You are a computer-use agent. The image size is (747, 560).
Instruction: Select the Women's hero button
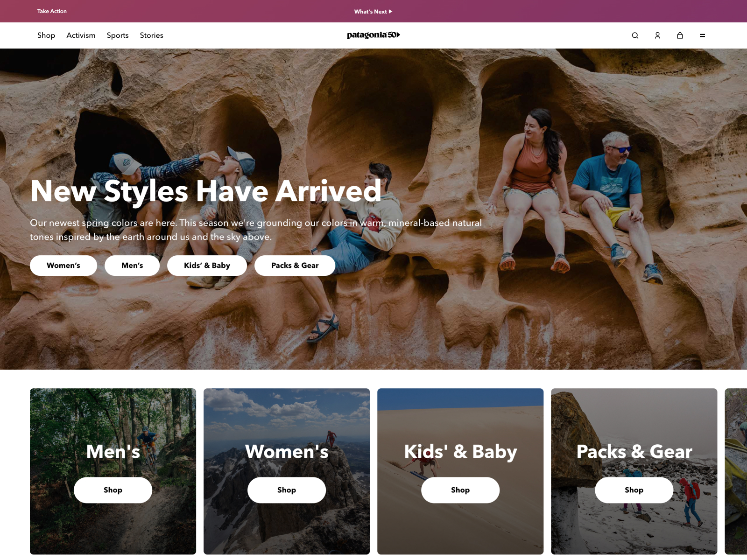click(x=63, y=266)
